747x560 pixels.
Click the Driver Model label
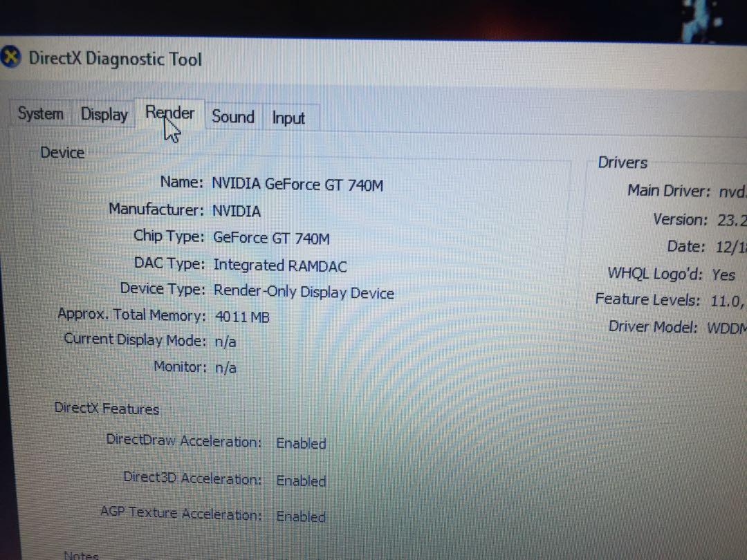(x=653, y=327)
